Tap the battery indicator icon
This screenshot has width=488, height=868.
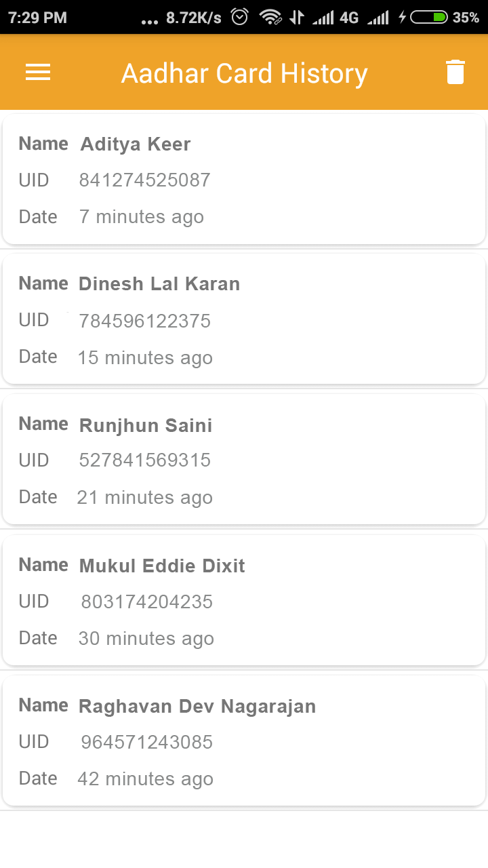(428, 17)
